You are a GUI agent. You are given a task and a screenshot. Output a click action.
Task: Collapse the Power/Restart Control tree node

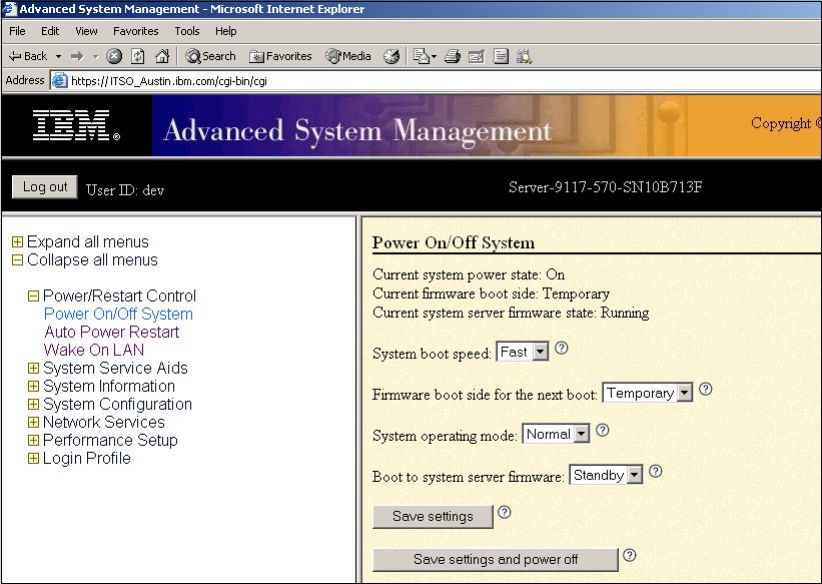point(33,296)
